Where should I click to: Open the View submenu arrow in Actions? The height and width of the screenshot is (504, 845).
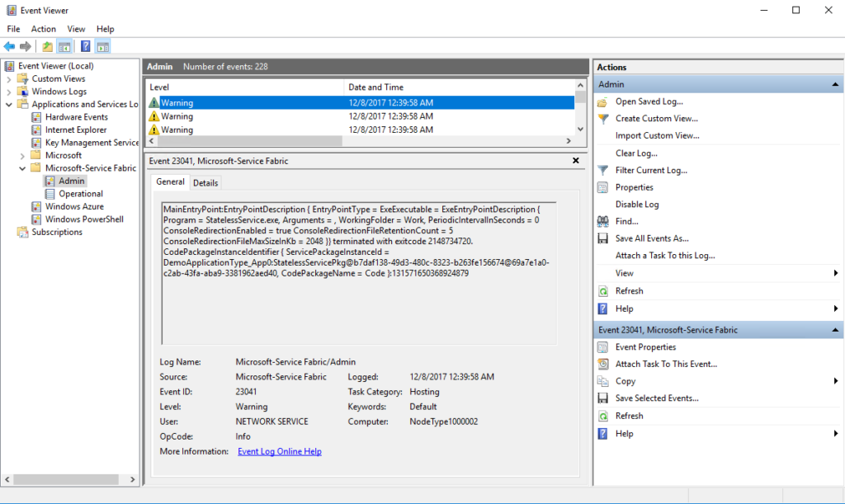(x=835, y=273)
